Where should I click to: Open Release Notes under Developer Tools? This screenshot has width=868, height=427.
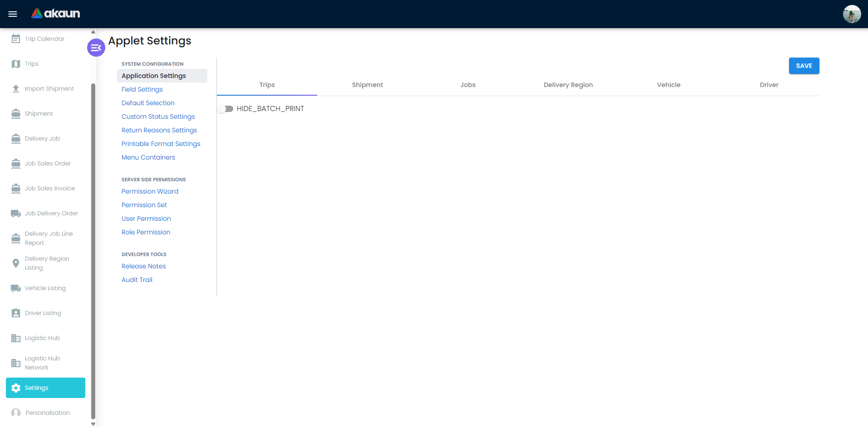(143, 266)
